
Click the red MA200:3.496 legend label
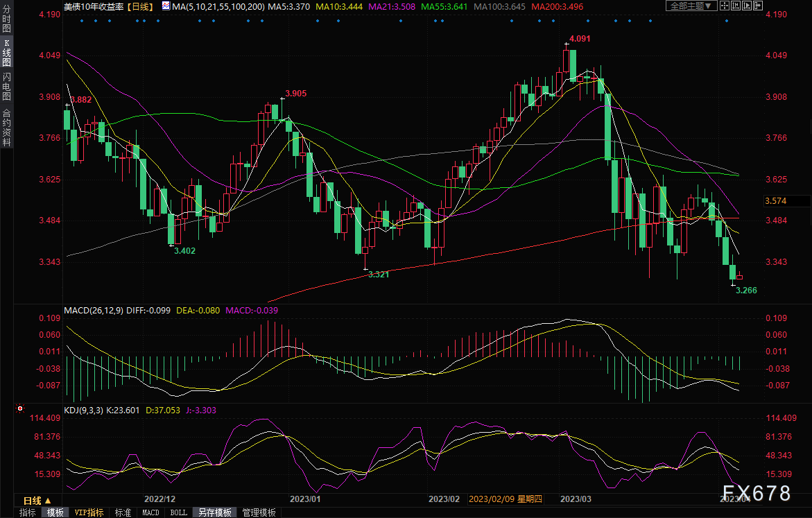(x=556, y=6)
